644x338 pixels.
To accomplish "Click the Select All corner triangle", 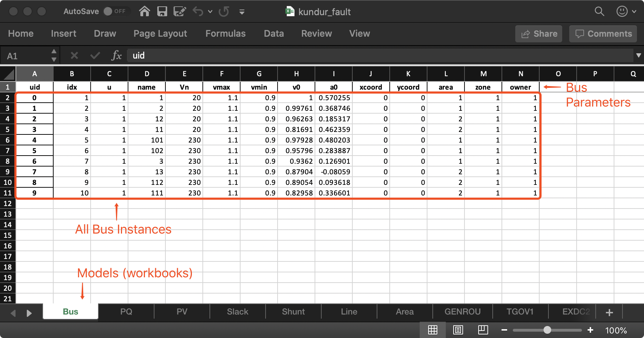I will pos(8,74).
